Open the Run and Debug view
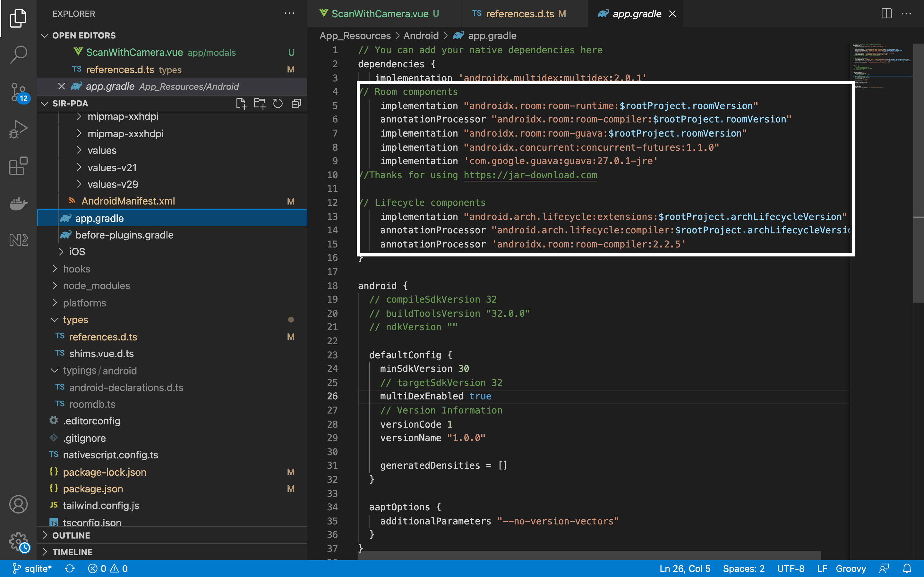Image resolution: width=924 pixels, height=577 pixels. click(x=18, y=129)
